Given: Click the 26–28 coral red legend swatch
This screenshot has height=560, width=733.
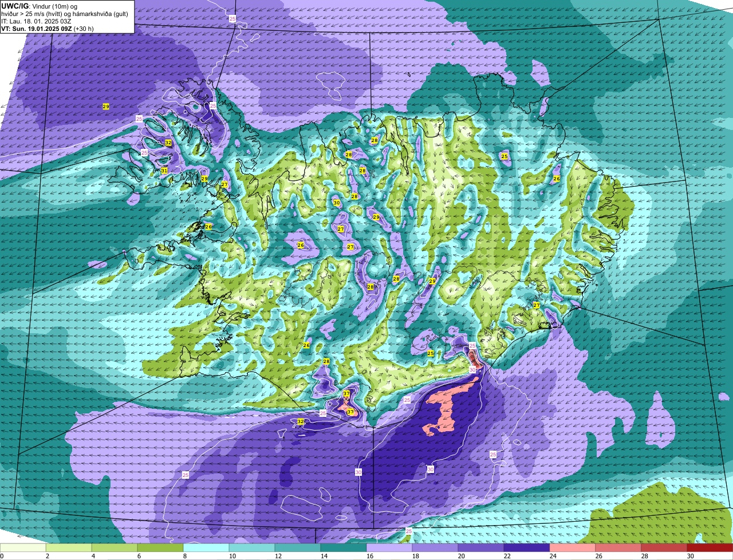Looking at the screenshot, I should 618,547.
